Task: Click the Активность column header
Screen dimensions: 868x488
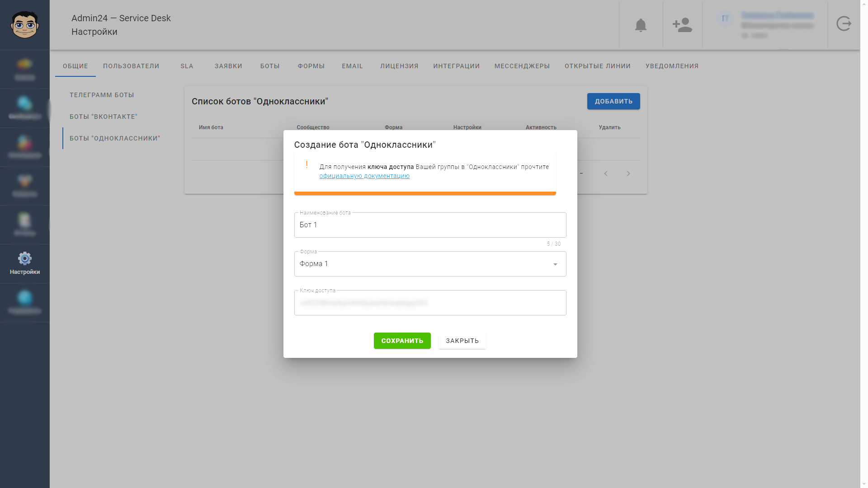Action: 541,127
